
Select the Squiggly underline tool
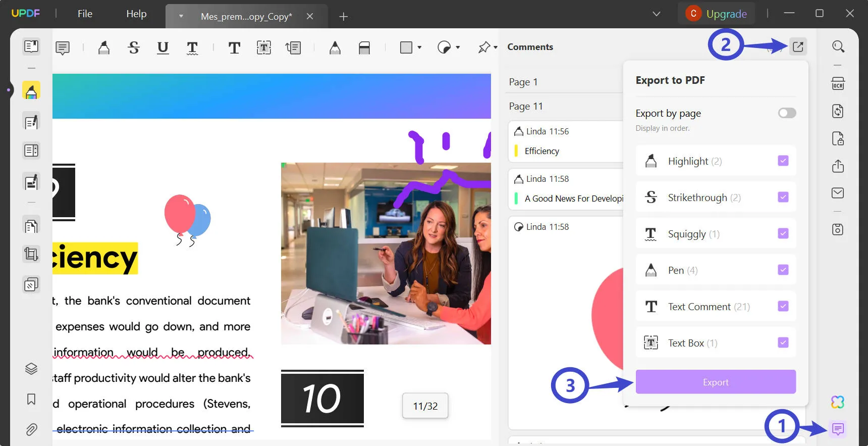[x=192, y=48]
